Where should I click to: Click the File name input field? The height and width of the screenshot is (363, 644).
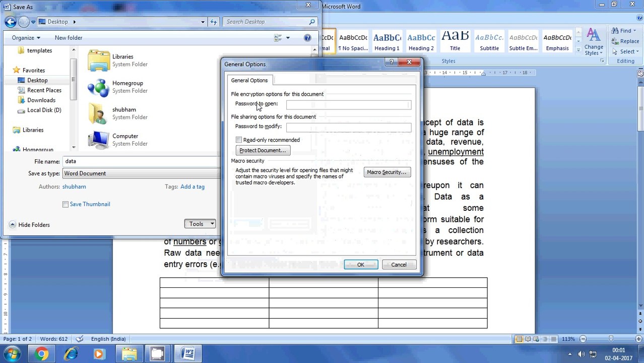point(141,161)
